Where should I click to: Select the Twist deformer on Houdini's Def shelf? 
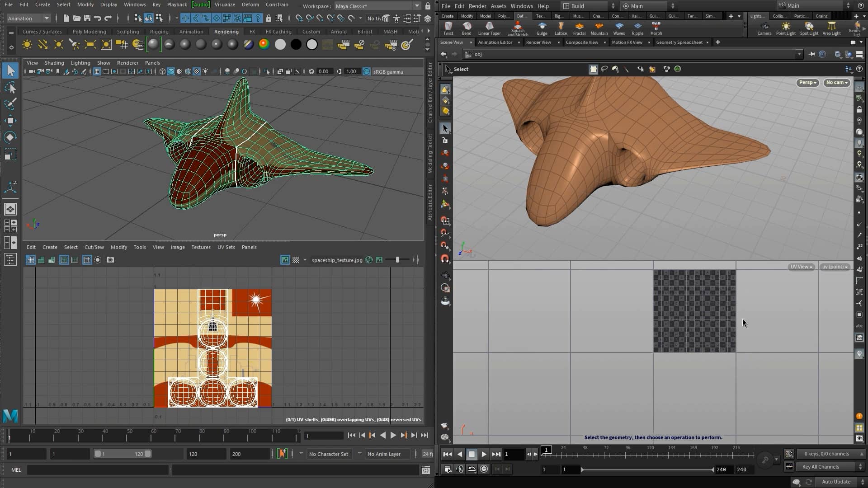coord(448,28)
